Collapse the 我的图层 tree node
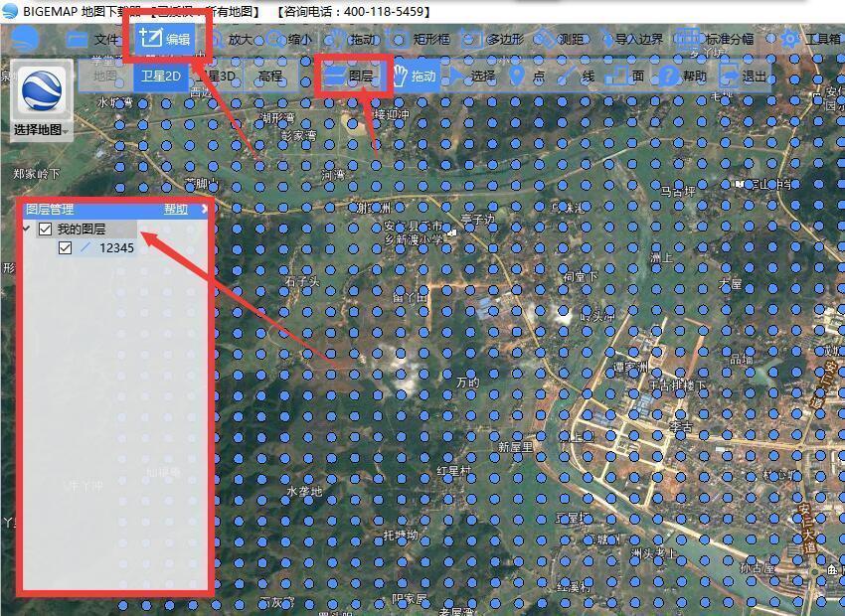Image resolution: width=845 pixels, height=616 pixels. point(27,229)
